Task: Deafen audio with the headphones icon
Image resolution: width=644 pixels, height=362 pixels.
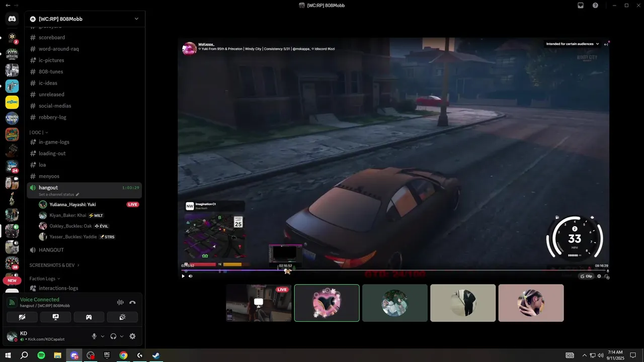Action: point(113,336)
